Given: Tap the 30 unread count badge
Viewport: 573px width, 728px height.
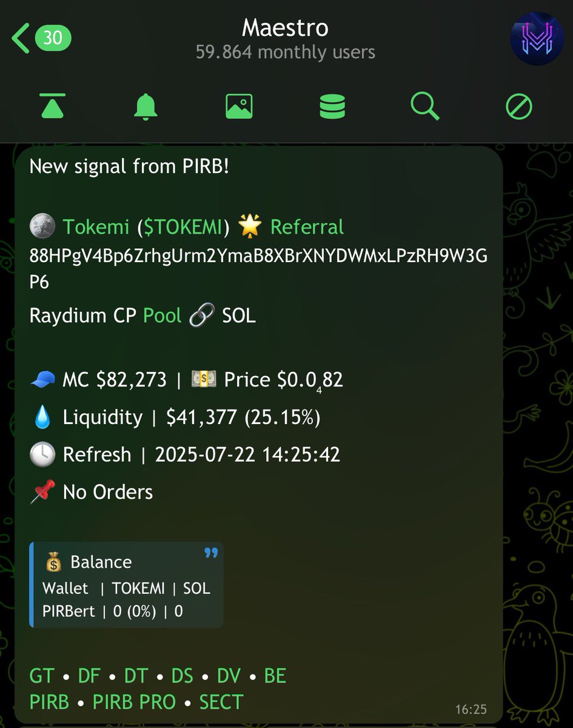Looking at the screenshot, I should pos(53,38).
